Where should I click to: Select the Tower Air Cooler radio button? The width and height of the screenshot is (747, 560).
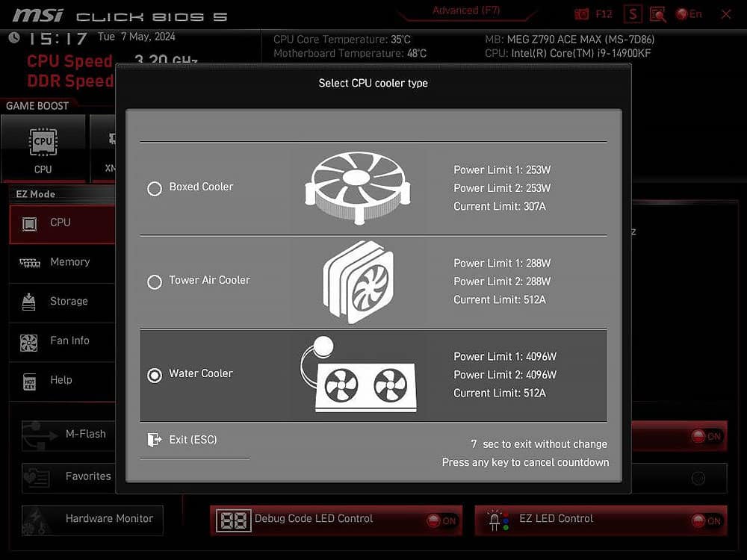click(155, 282)
